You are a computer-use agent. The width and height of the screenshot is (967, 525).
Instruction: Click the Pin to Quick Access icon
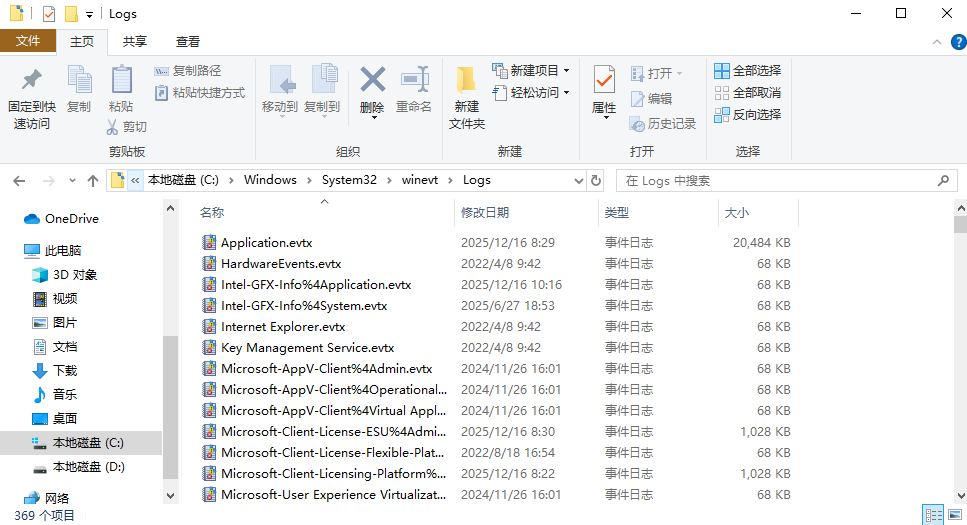(x=31, y=80)
